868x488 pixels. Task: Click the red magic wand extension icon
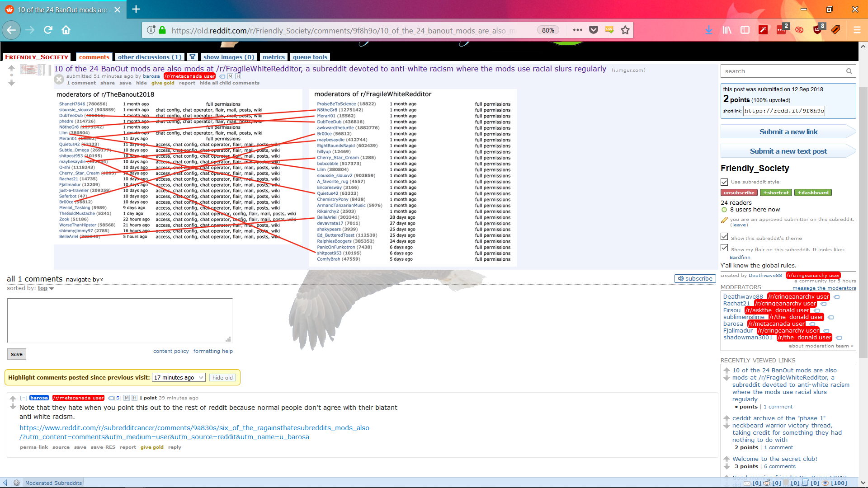coord(763,30)
